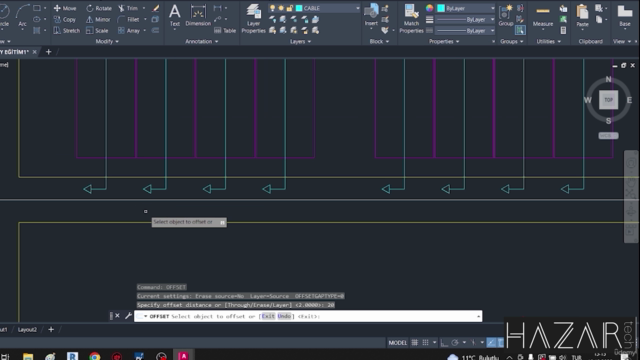
Task: Toggle drawing grid display in status bar
Action: click(414, 342)
